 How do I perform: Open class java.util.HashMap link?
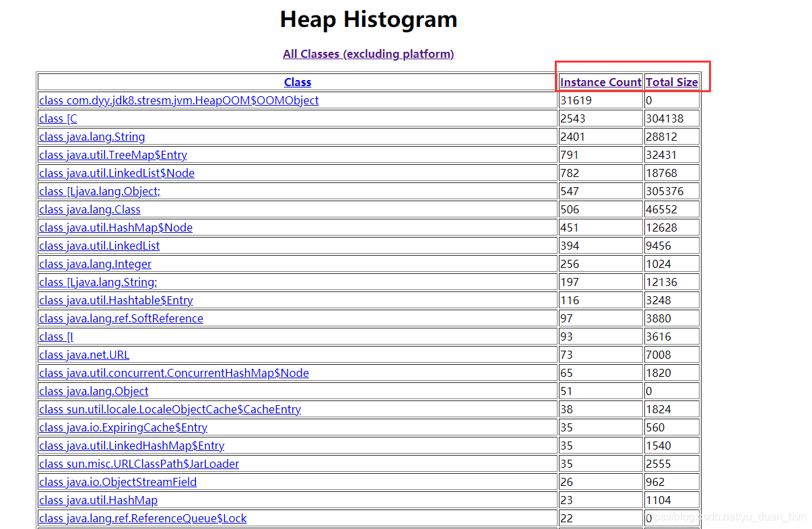98,500
